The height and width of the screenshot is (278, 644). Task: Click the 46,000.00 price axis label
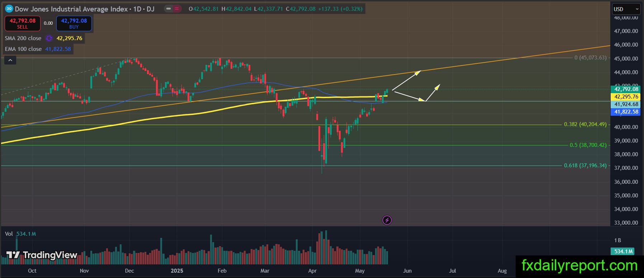(x=626, y=45)
